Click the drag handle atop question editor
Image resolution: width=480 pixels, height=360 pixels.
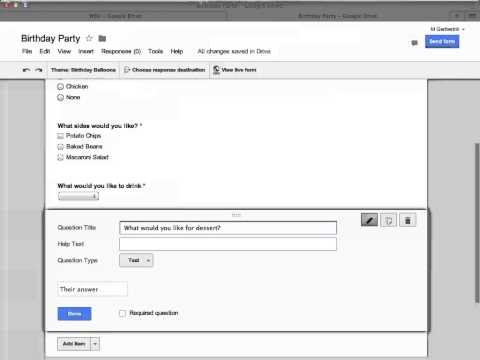tap(236, 215)
